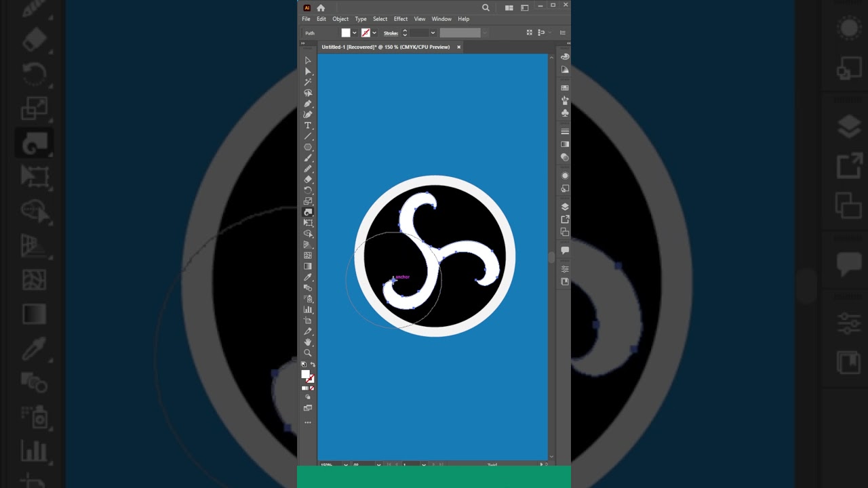Swap fill and stroke arrows
Image resolution: width=868 pixels, height=488 pixels.
click(313, 365)
